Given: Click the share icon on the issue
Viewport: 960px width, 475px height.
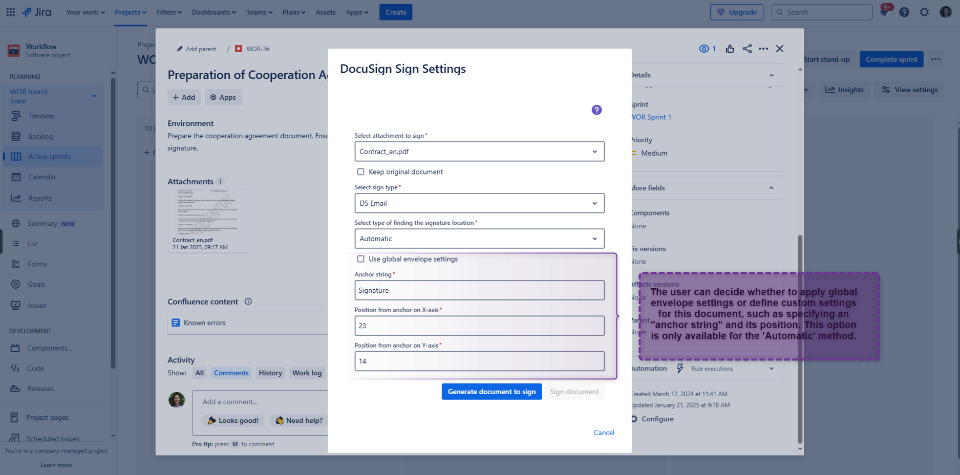Looking at the screenshot, I should point(747,48).
